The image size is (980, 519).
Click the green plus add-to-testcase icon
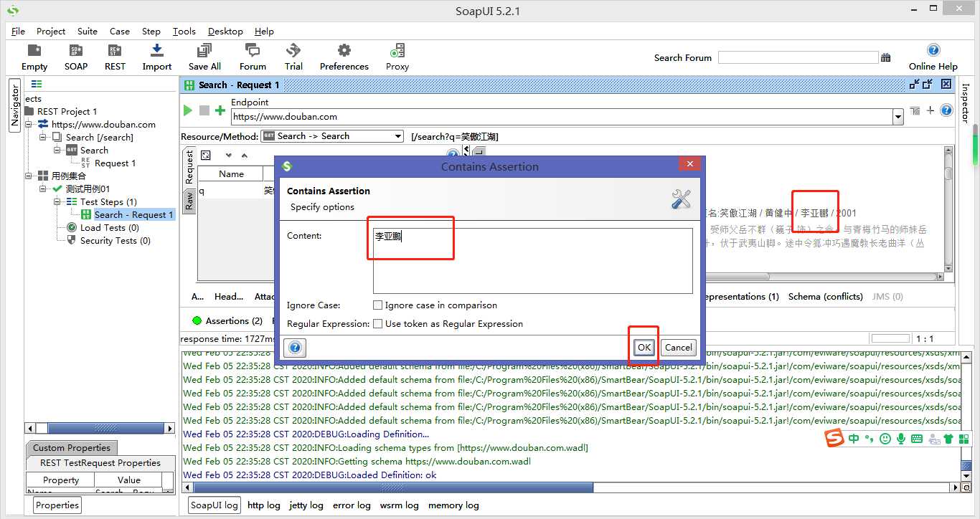220,110
